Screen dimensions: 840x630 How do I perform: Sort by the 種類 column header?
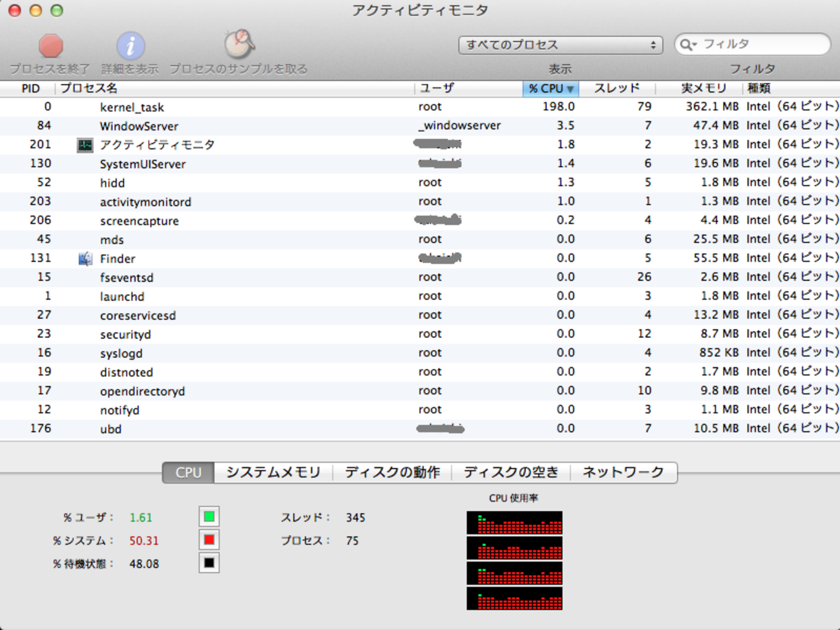click(x=792, y=89)
